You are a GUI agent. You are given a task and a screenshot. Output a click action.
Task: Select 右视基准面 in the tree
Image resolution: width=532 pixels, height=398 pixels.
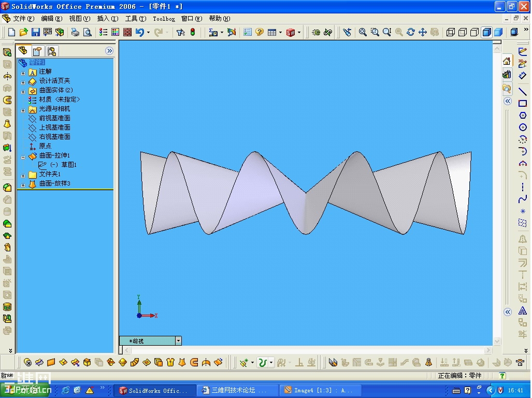click(x=54, y=137)
